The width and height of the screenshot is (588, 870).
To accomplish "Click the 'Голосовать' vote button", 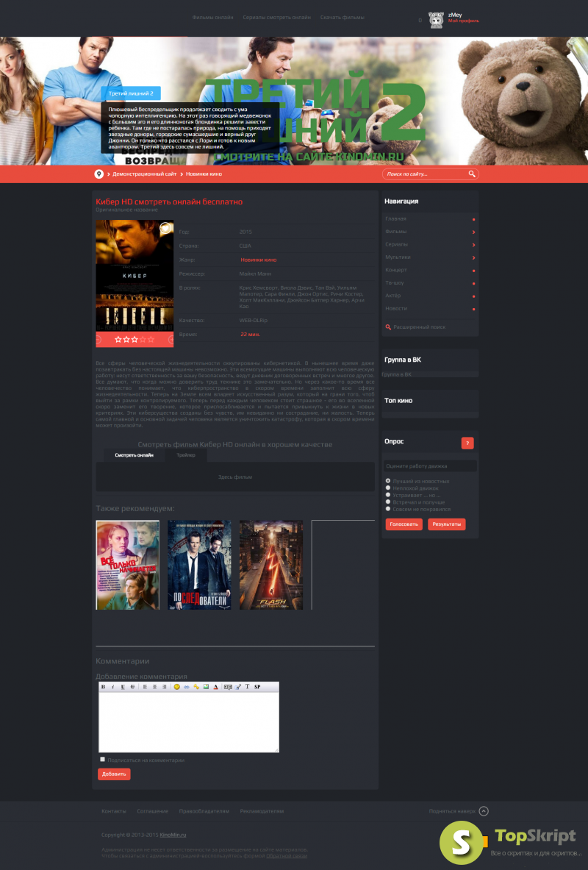I will click(404, 524).
